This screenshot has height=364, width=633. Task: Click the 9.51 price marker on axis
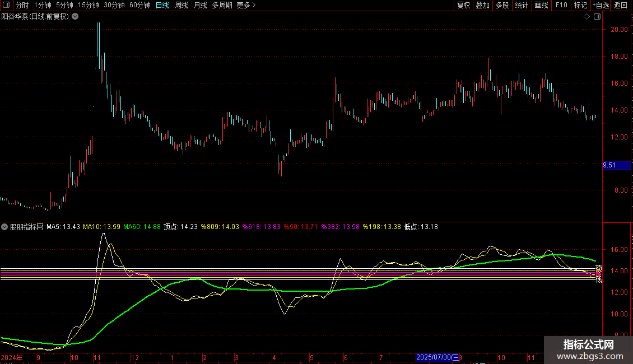[x=616, y=165]
